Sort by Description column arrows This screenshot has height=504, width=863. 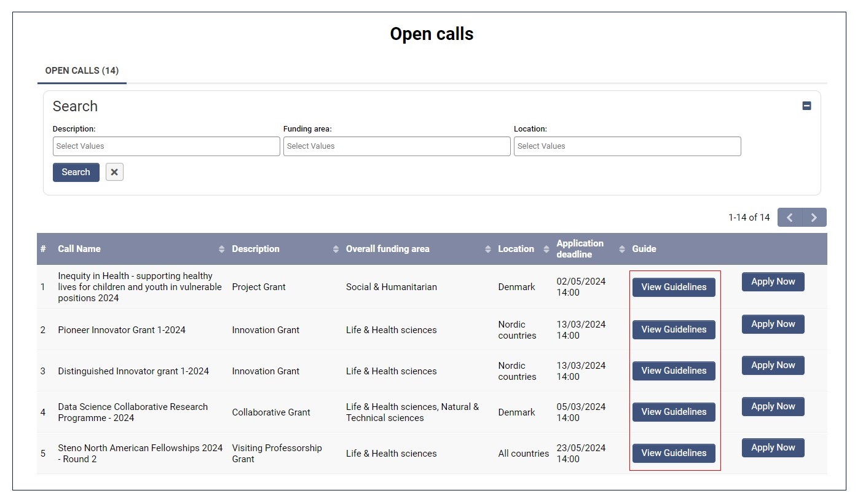click(x=336, y=249)
